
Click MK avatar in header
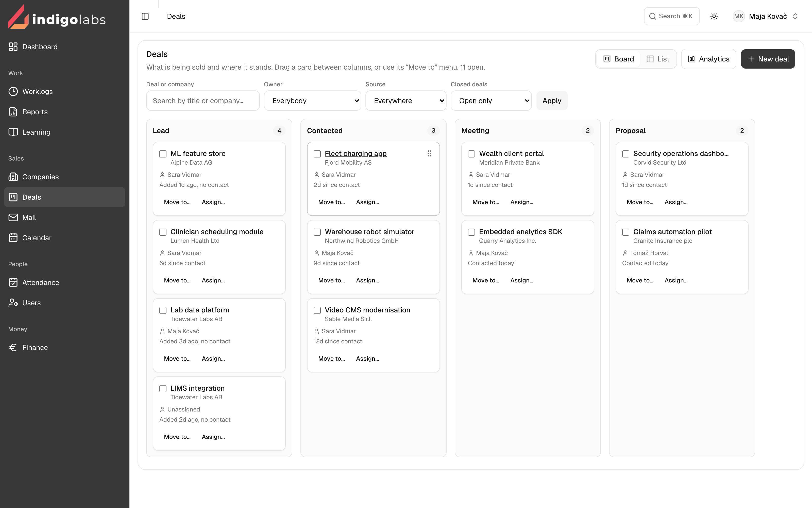pyautogui.click(x=738, y=16)
